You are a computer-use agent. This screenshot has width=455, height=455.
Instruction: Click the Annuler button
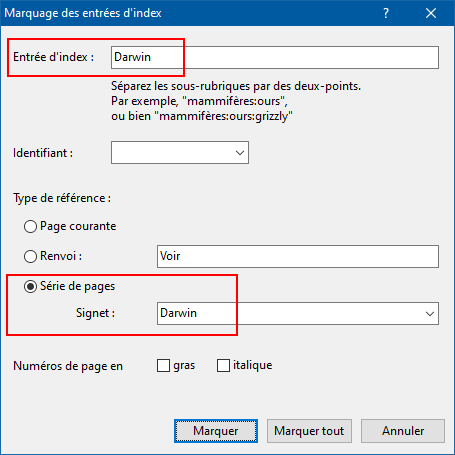(403, 431)
